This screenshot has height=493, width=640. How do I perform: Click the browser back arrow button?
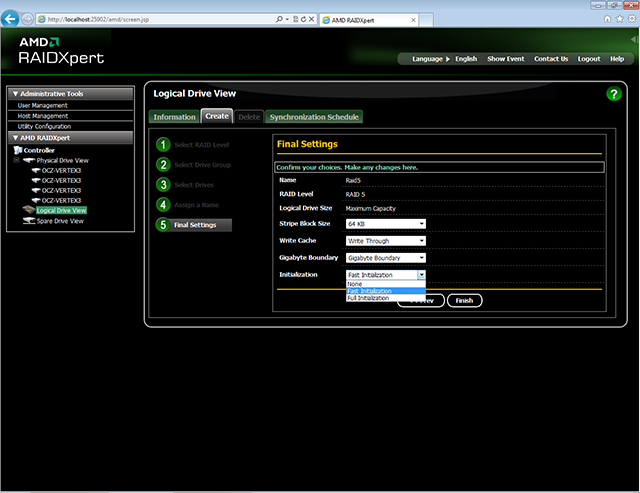click(x=10, y=19)
